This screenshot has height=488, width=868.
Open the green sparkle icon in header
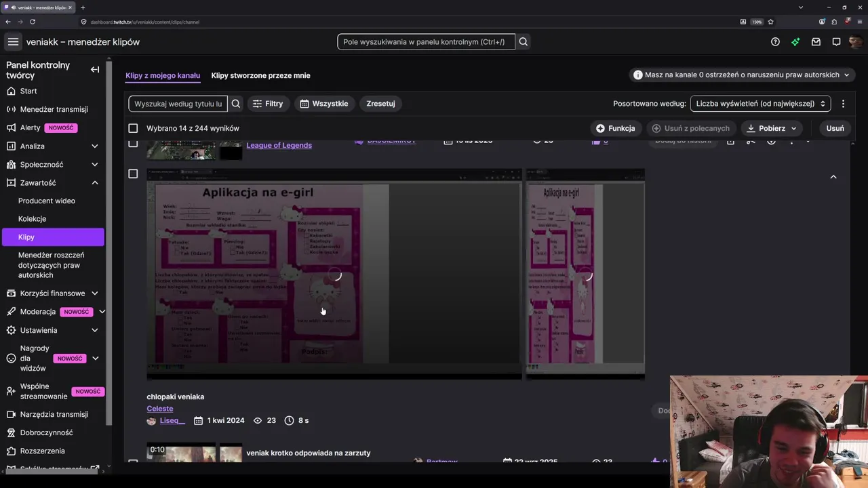pyautogui.click(x=795, y=42)
